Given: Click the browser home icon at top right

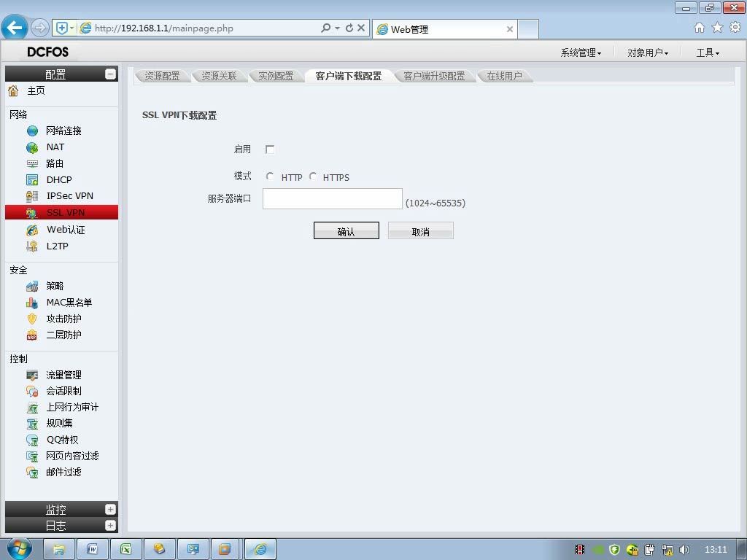Looking at the screenshot, I should pos(700,28).
